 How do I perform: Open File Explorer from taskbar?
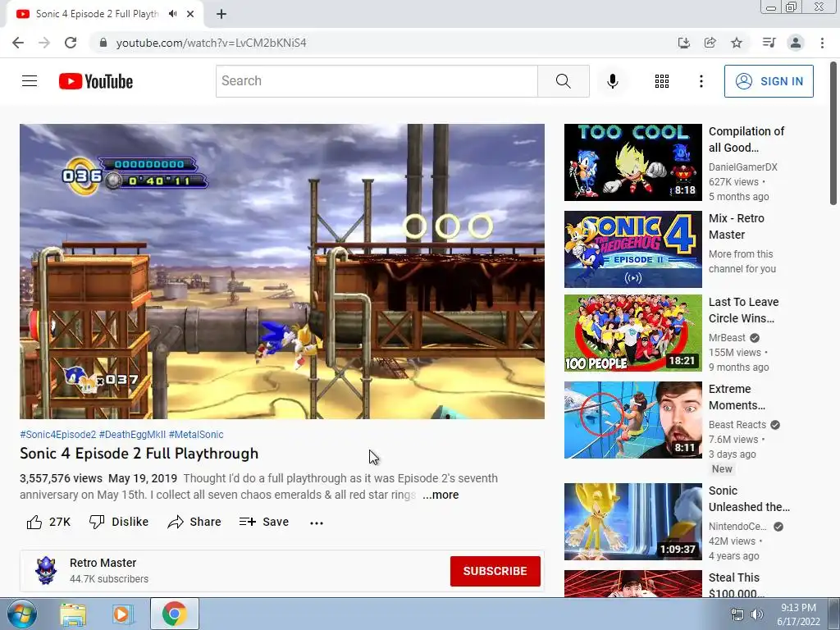pos(72,614)
